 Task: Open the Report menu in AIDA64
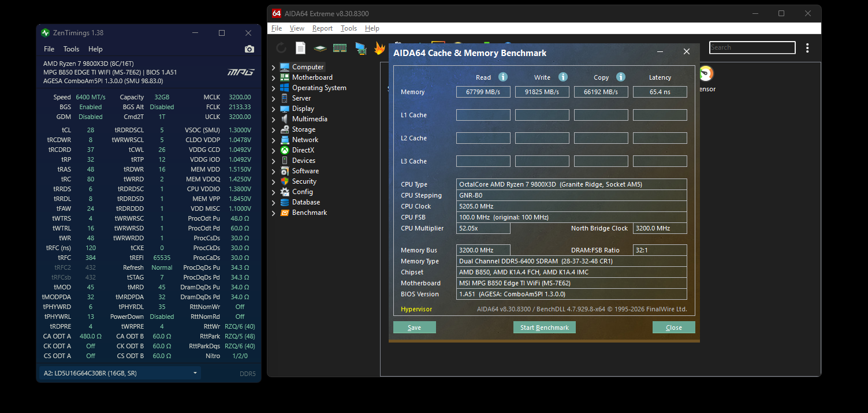click(322, 28)
